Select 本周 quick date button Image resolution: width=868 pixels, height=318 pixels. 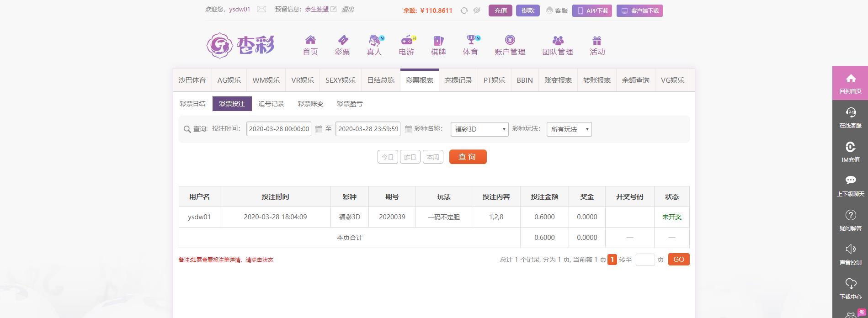433,157
